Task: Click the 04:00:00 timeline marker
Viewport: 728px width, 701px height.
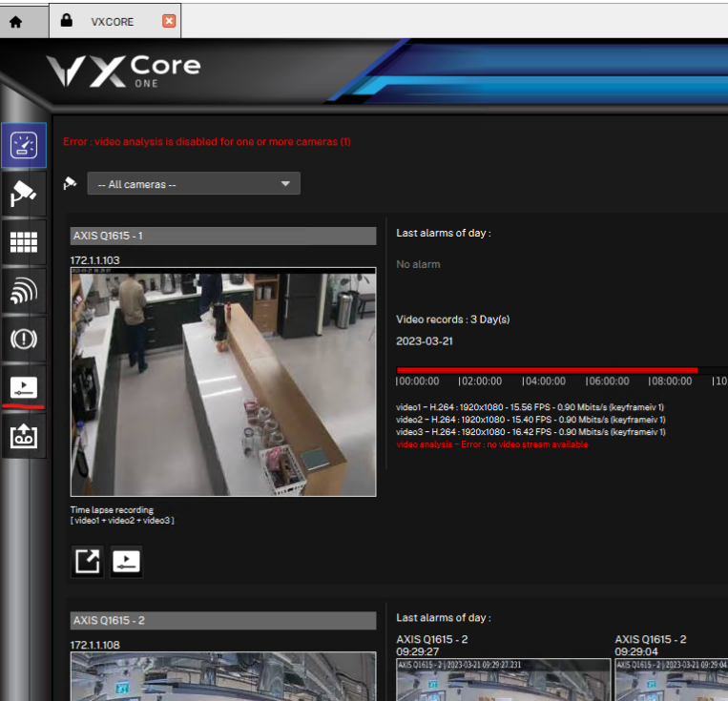Action: click(x=544, y=381)
